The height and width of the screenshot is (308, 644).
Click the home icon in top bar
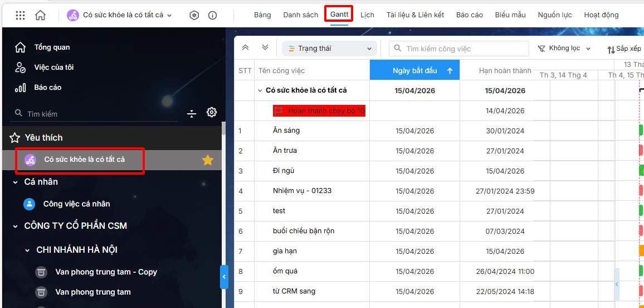point(40,15)
